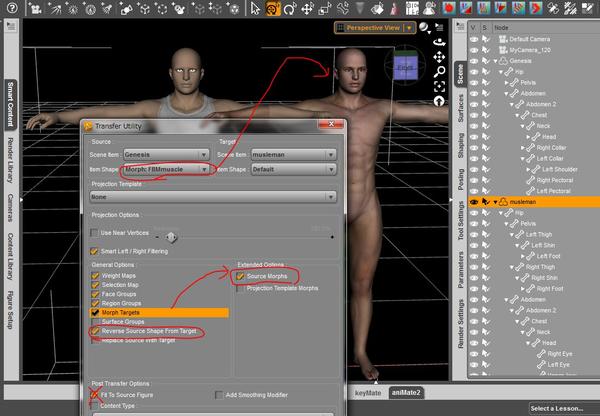Enable Add Smoothing Modifier checkbox
The image size is (600, 416).
point(218,395)
